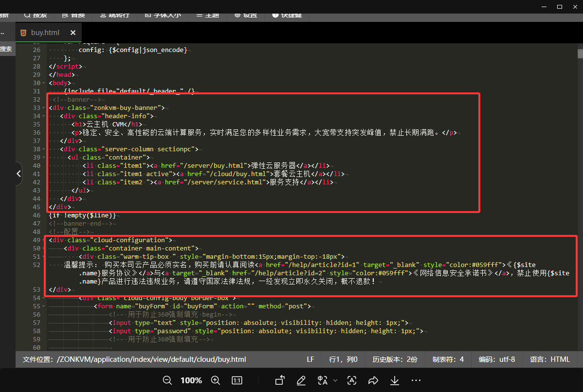583x392 pixels.
Task: Click the translate text icon
Action: point(323,380)
